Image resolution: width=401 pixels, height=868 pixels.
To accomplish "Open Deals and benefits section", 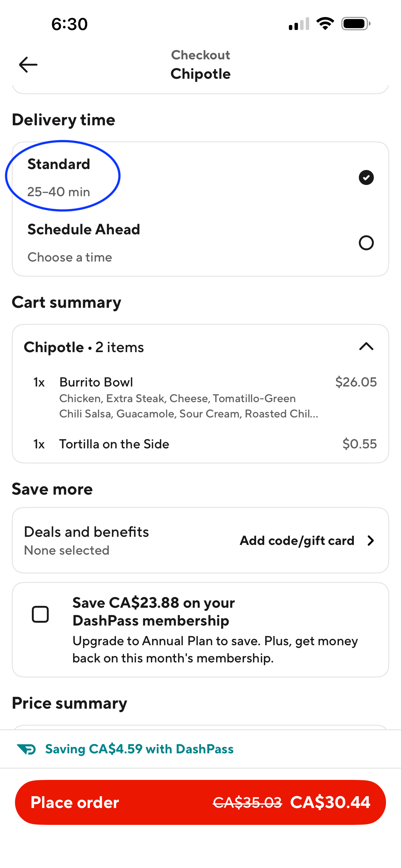I will [86, 540].
